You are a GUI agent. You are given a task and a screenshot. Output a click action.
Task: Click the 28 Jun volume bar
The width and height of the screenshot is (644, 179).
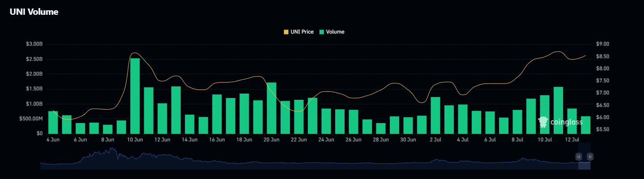click(381, 128)
